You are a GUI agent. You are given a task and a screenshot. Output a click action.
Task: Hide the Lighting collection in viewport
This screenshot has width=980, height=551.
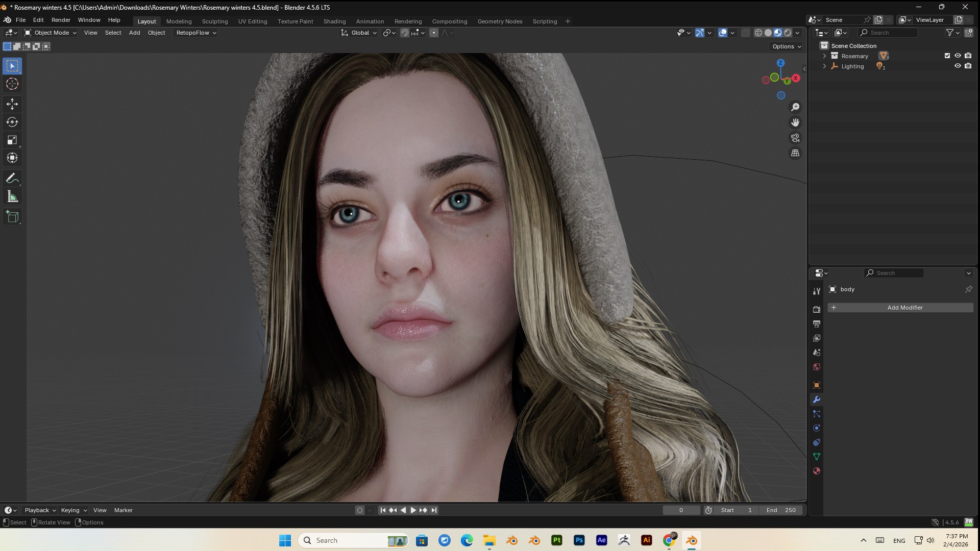tap(958, 66)
